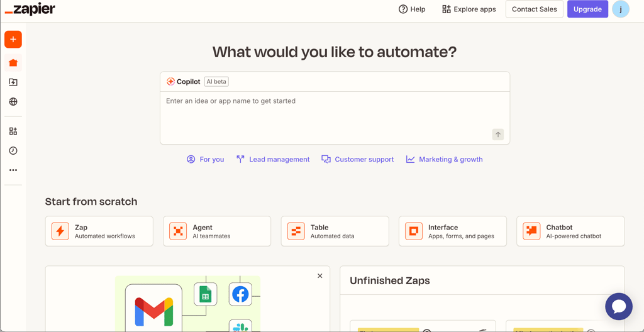The height and width of the screenshot is (332, 644).
Task: Close the Gmail promo card
Action: [320, 275]
